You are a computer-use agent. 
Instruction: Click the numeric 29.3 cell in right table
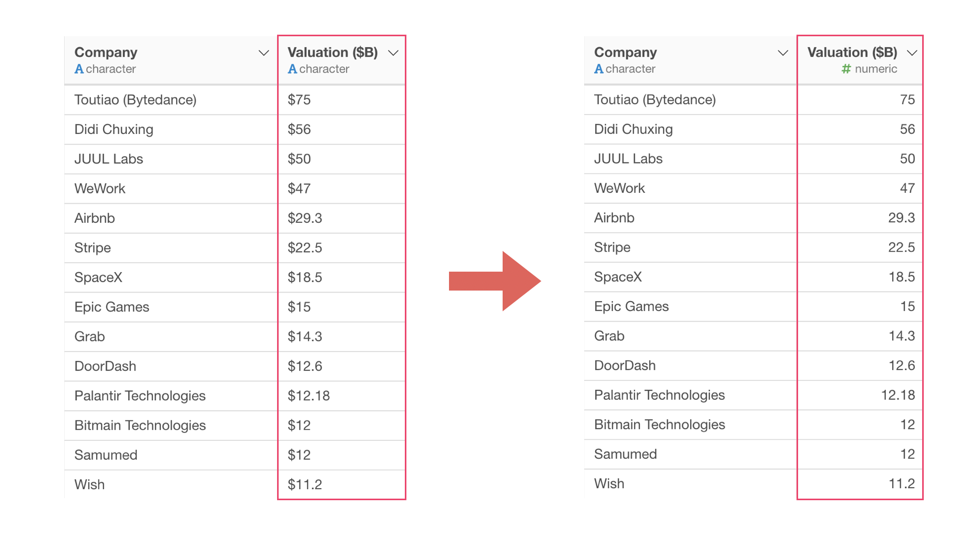click(x=860, y=218)
